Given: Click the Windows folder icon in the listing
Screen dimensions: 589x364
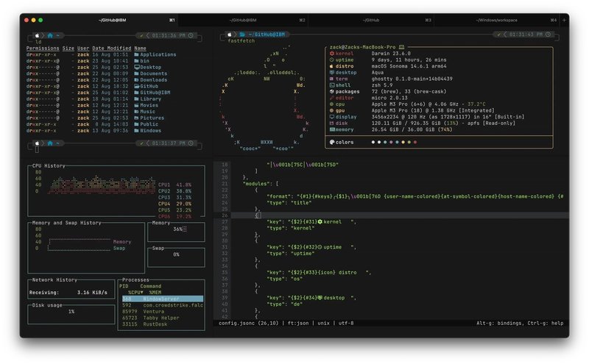Looking at the screenshot, I should pyautogui.click(x=136, y=131).
